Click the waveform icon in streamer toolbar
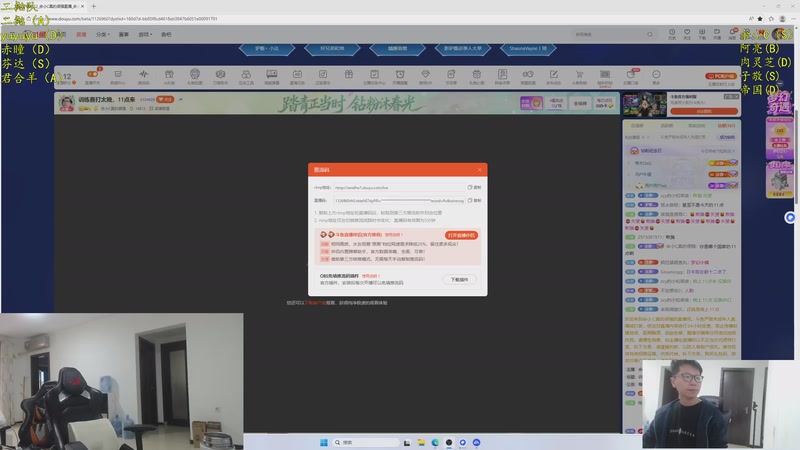 (x=143, y=74)
